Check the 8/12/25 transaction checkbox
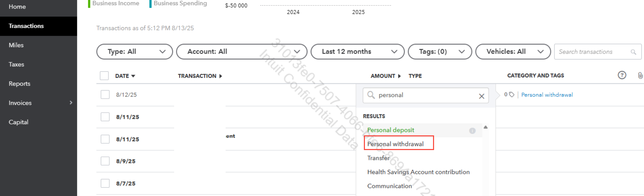 point(105,95)
